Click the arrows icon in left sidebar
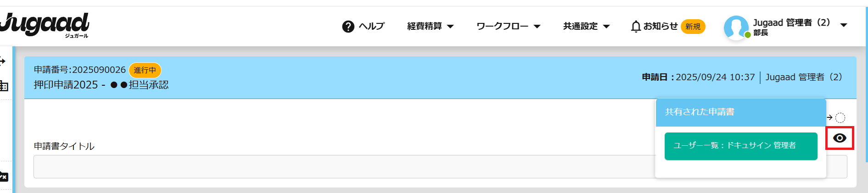868x193 pixels. (x=3, y=61)
